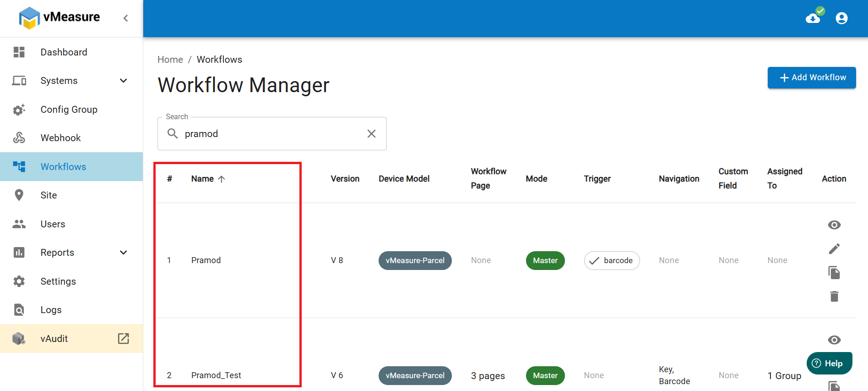Click the Dashboard grid icon
Image resolution: width=868 pixels, height=391 pixels.
pyautogui.click(x=19, y=52)
